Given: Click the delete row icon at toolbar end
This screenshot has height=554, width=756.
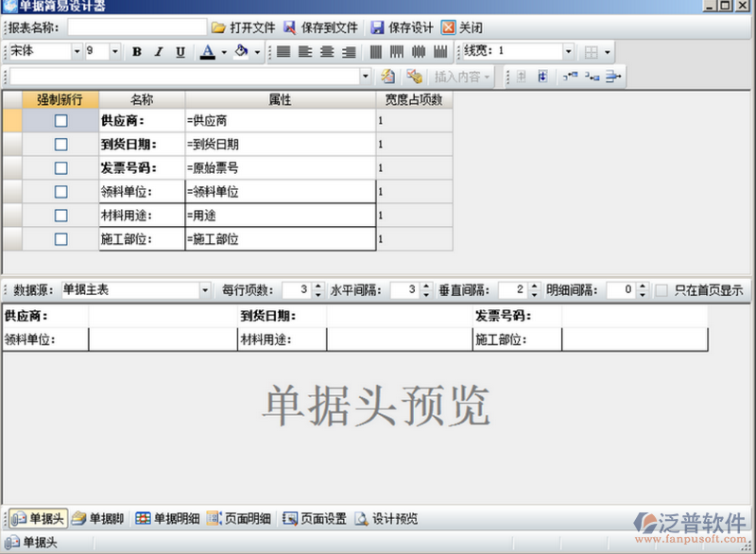Looking at the screenshot, I should tap(613, 77).
